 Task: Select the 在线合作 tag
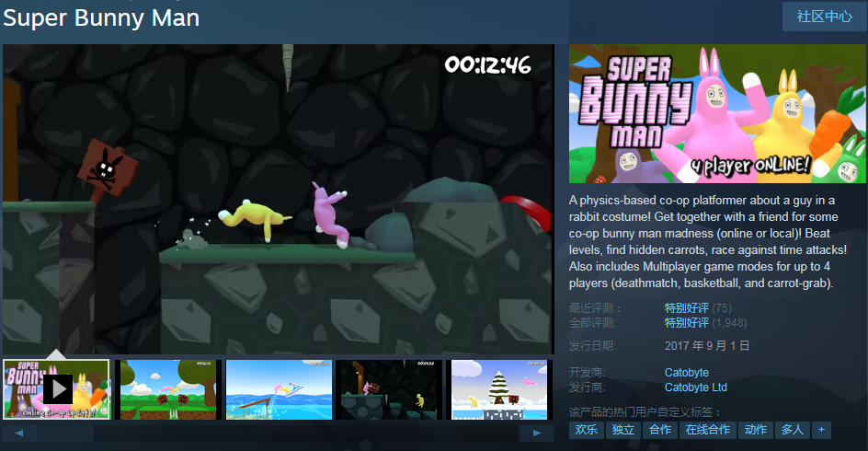tap(708, 430)
